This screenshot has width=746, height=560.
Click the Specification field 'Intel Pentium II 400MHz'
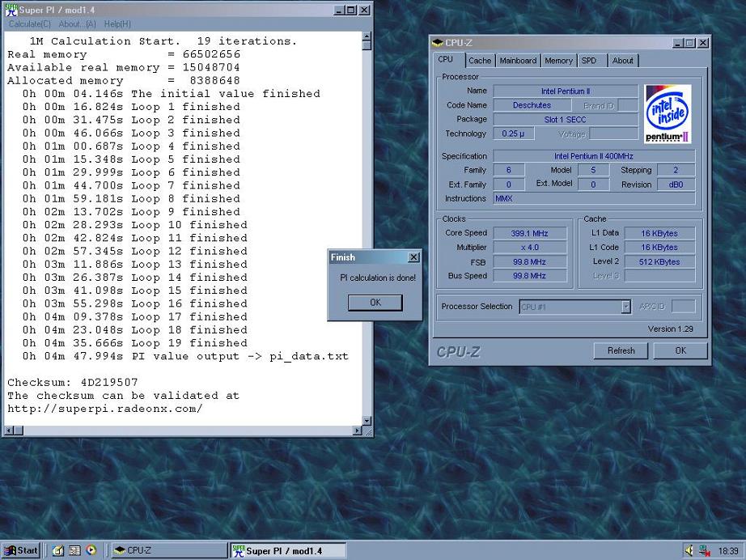(594, 156)
